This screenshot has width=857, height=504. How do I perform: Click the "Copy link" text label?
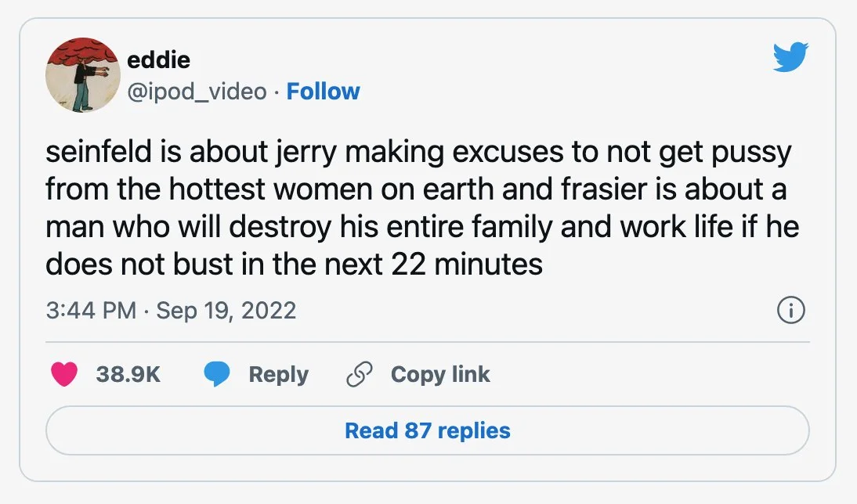tap(440, 375)
